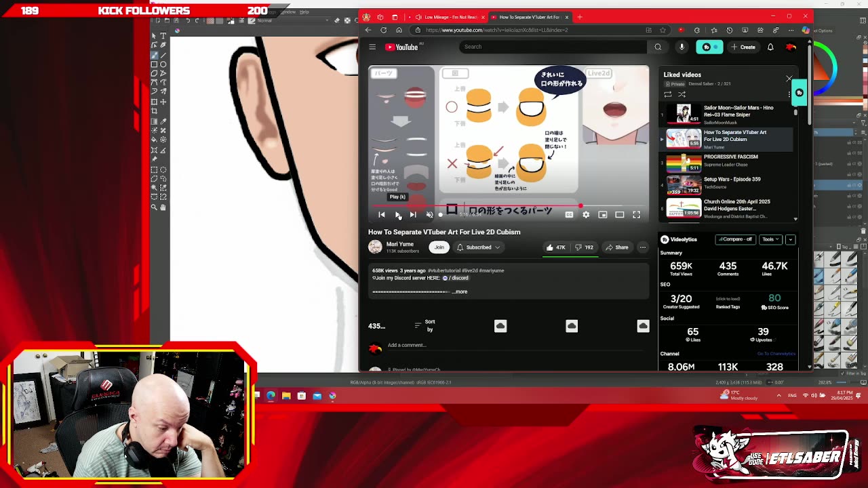The width and height of the screenshot is (868, 488).
Task: Select the Elliptical Selection tool in Krita
Action: 163,169
